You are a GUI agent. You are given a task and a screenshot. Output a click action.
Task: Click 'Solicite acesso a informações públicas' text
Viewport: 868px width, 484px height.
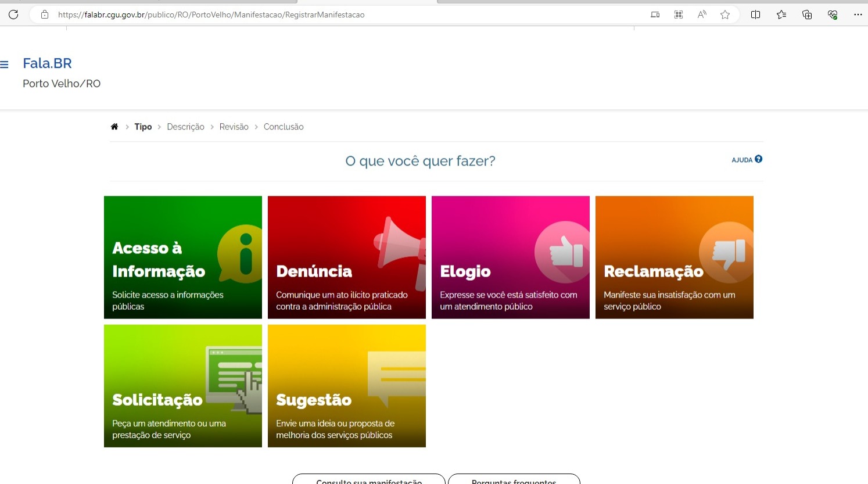click(168, 300)
